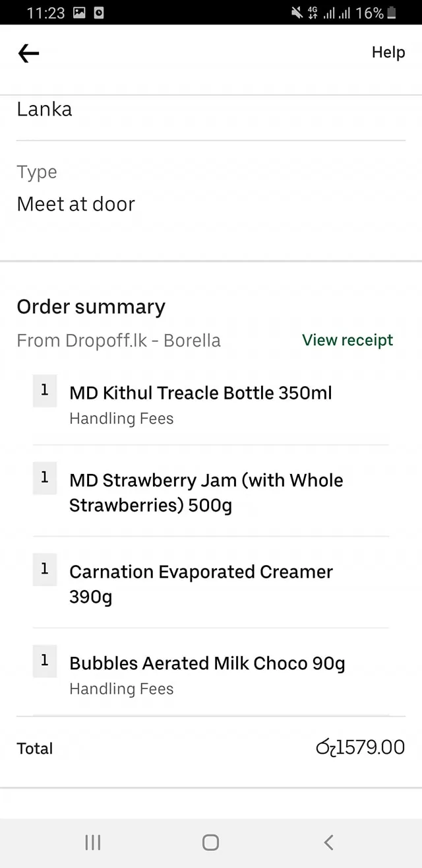This screenshot has height=868, width=422.
Task: Tap the home button
Action: 210,842
